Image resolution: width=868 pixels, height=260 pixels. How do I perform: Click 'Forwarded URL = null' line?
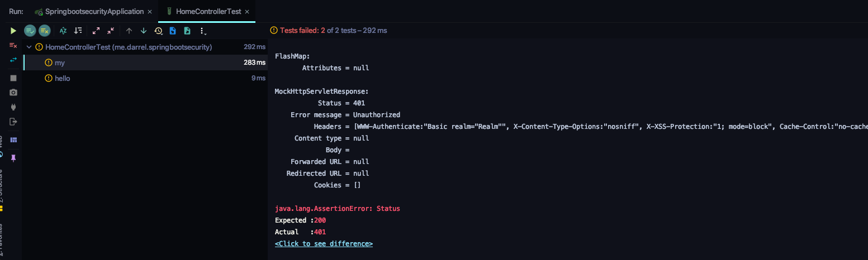[x=330, y=162]
